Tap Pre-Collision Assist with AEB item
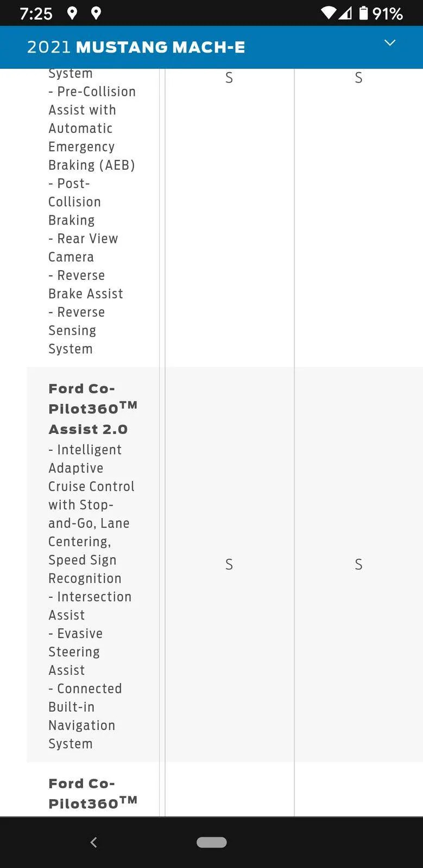Viewport: 423px width, 868px height. (92, 128)
